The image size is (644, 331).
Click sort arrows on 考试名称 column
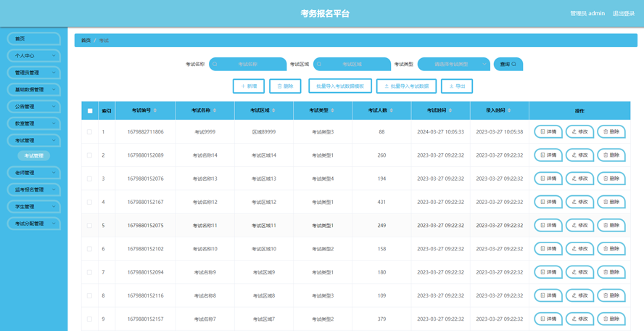point(215,110)
